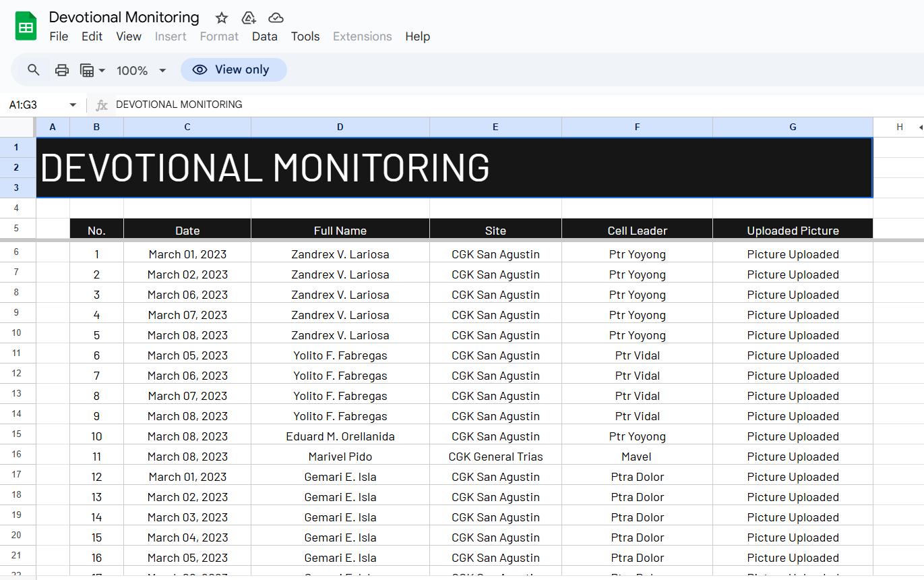
Task: Open the Help menu
Action: point(417,36)
